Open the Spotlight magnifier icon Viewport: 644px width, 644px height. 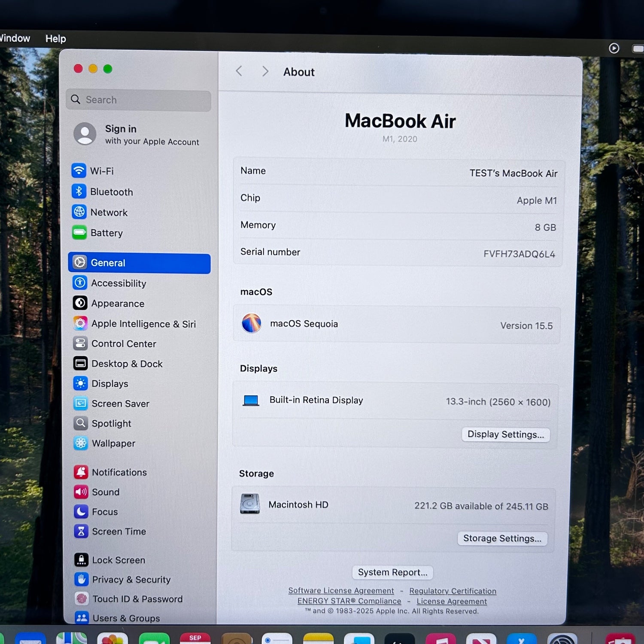coord(81,423)
